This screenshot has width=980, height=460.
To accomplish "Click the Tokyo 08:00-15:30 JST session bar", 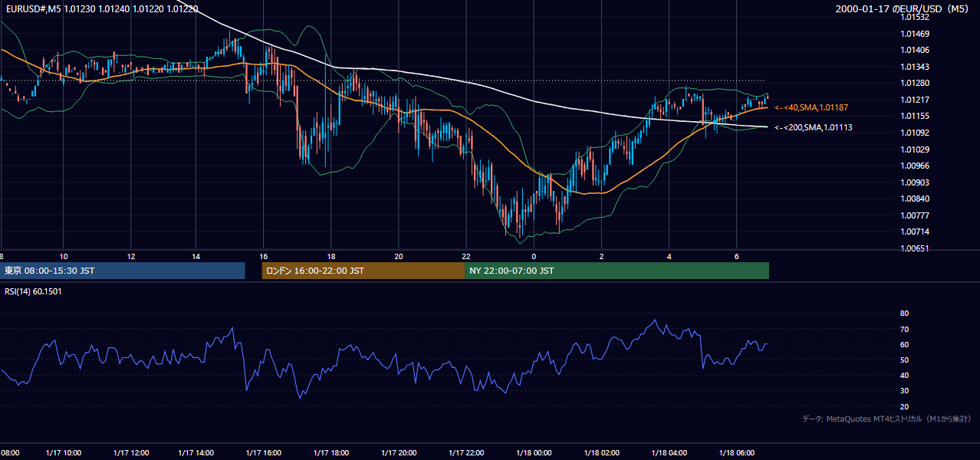I will (x=123, y=271).
